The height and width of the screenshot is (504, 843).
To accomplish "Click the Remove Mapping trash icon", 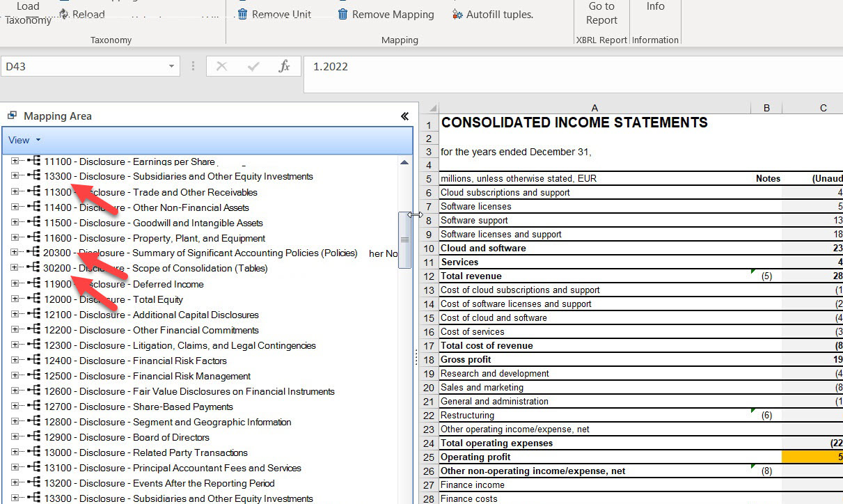I will [x=342, y=14].
